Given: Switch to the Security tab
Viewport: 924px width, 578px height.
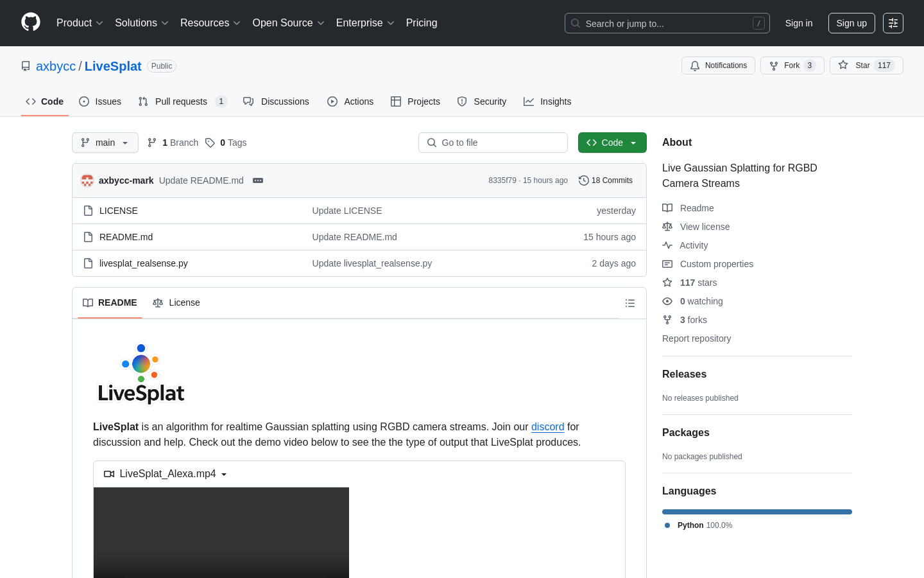Looking at the screenshot, I should tap(482, 101).
